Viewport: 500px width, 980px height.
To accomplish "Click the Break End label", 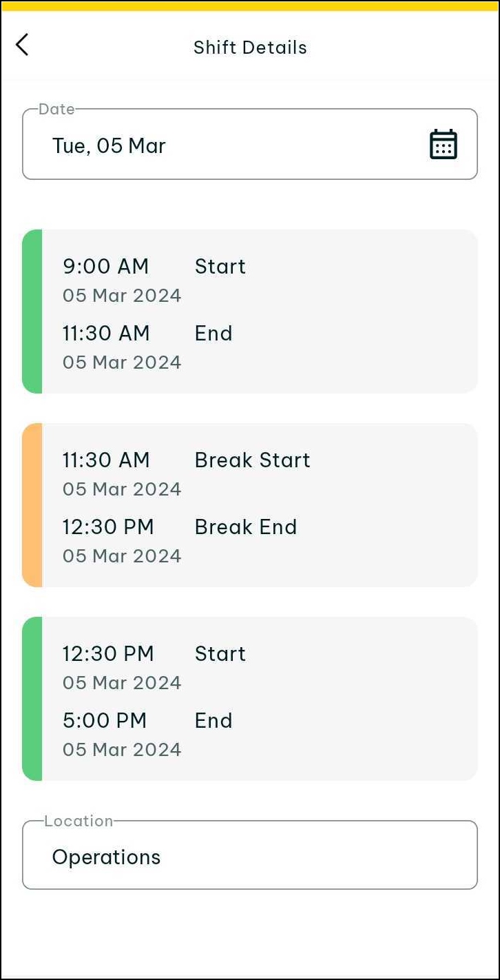I will click(x=245, y=527).
